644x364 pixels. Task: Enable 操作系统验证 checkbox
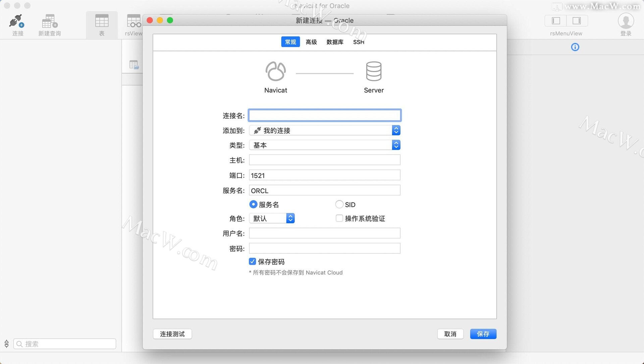click(x=339, y=218)
